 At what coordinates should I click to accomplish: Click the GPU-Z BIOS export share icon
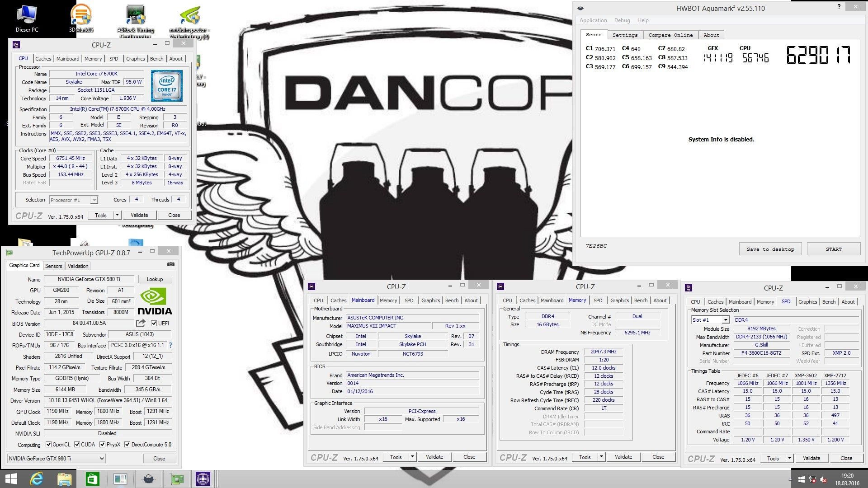(141, 323)
